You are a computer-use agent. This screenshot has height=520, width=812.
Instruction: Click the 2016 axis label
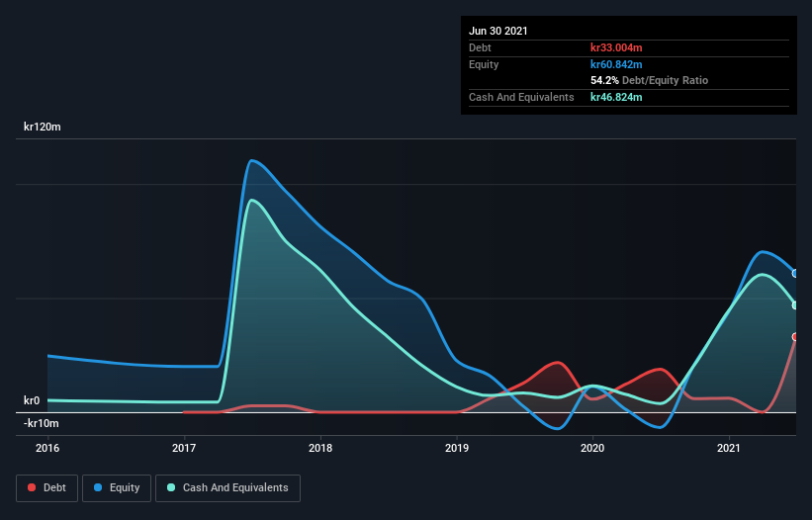click(47, 448)
